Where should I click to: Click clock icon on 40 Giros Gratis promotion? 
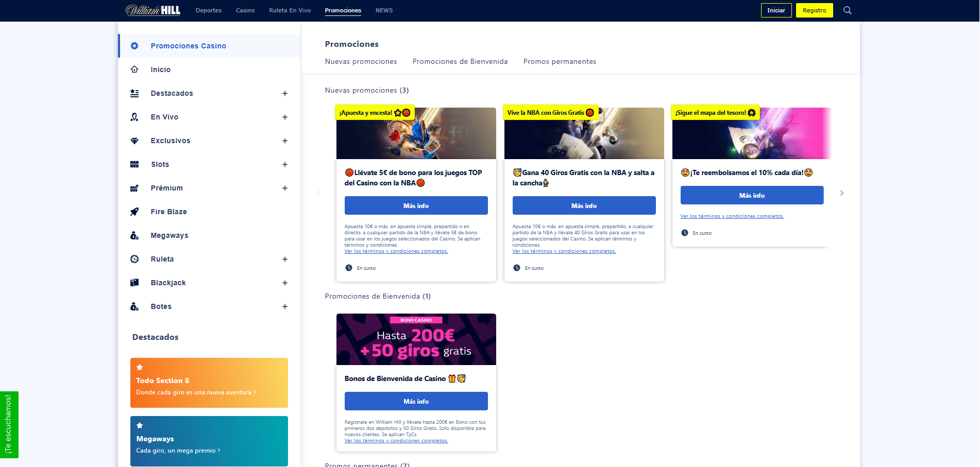coord(517,268)
